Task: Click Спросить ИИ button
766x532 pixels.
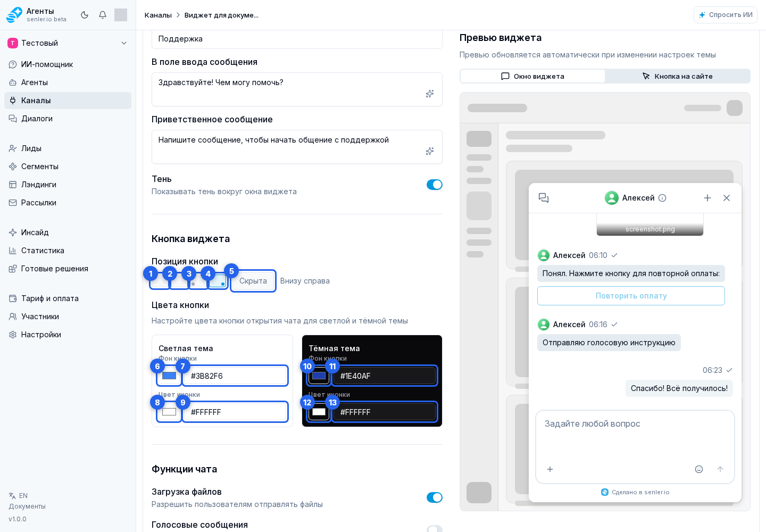Action: (x=726, y=15)
